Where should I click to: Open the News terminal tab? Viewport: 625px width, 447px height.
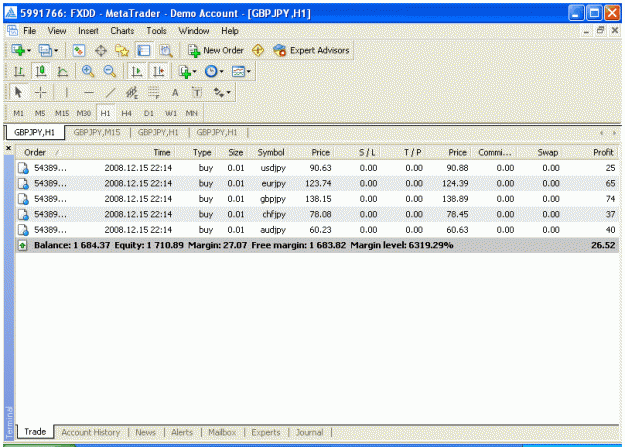click(145, 432)
